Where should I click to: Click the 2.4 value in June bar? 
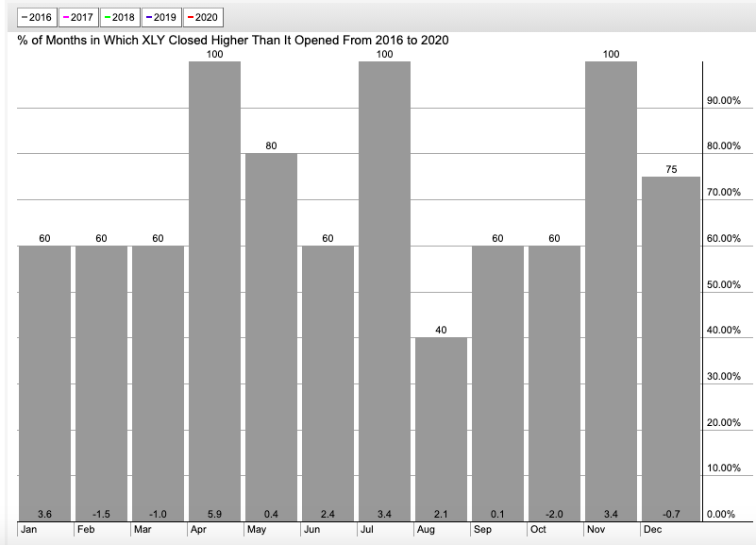pos(328,514)
